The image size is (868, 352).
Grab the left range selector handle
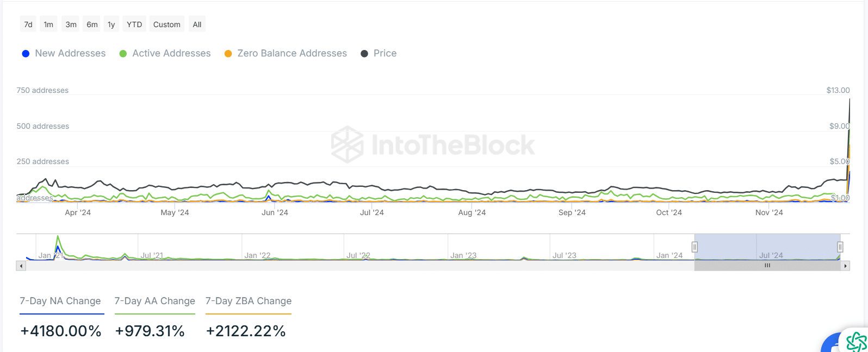coord(695,247)
